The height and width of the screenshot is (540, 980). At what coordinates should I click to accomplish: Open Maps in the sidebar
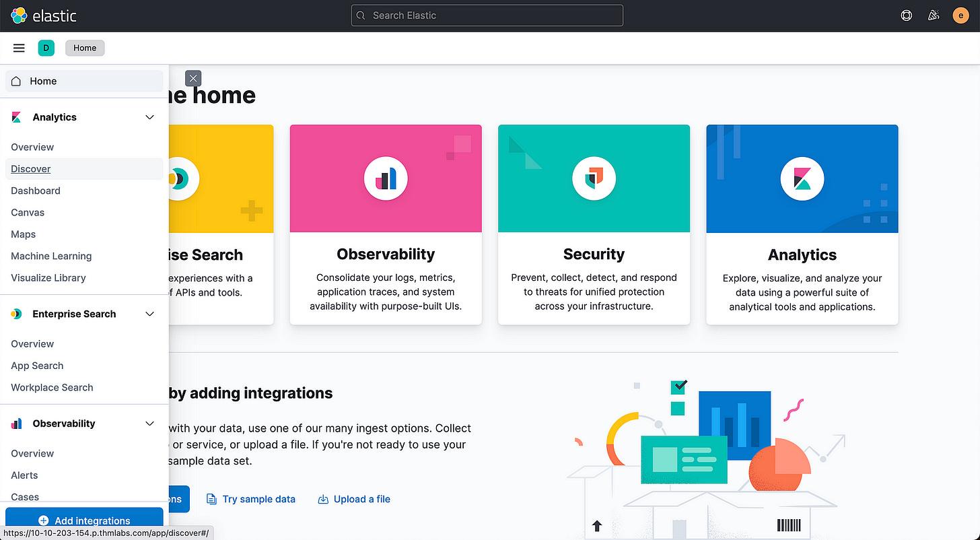(x=24, y=234)
